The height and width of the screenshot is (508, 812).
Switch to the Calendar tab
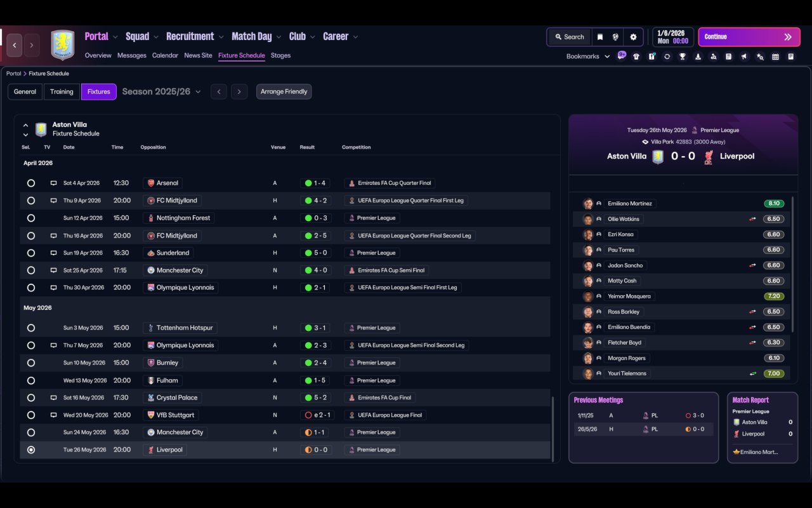[165, 55]
